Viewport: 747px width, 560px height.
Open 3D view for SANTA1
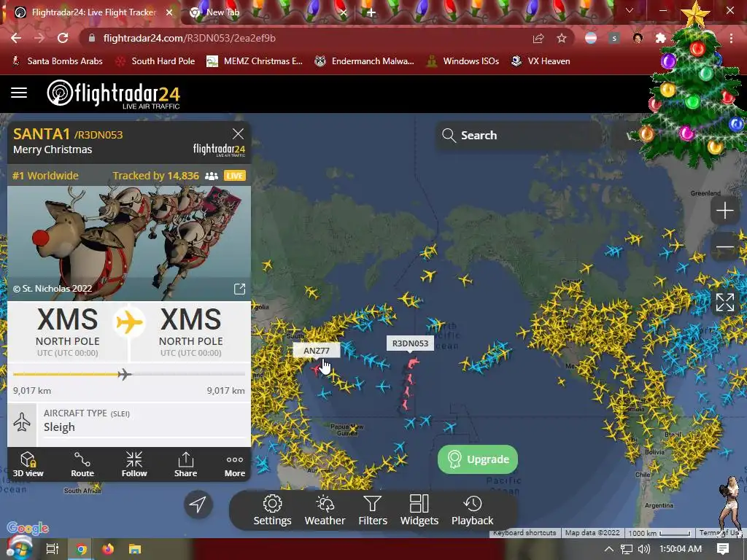[x=28, y=464]
